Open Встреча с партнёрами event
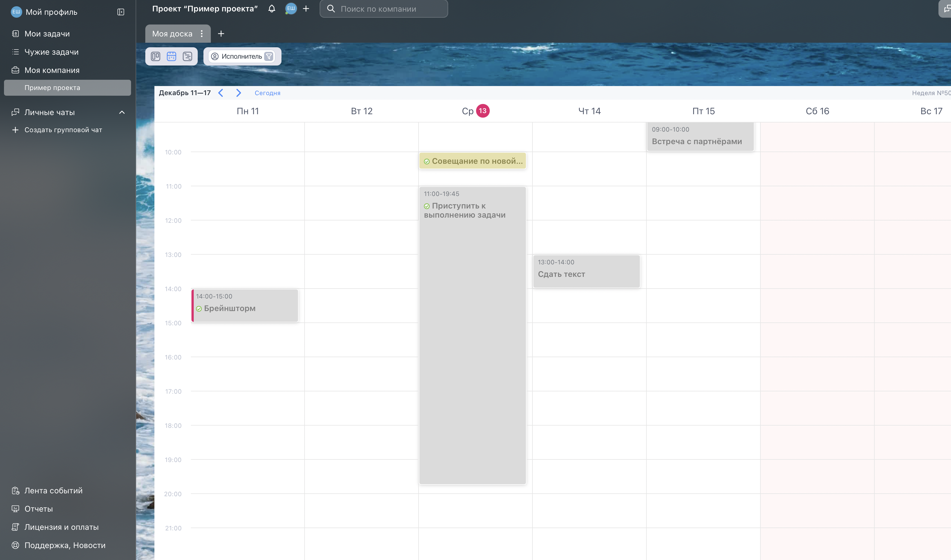The image size is (951, 560). click(700, 137)
